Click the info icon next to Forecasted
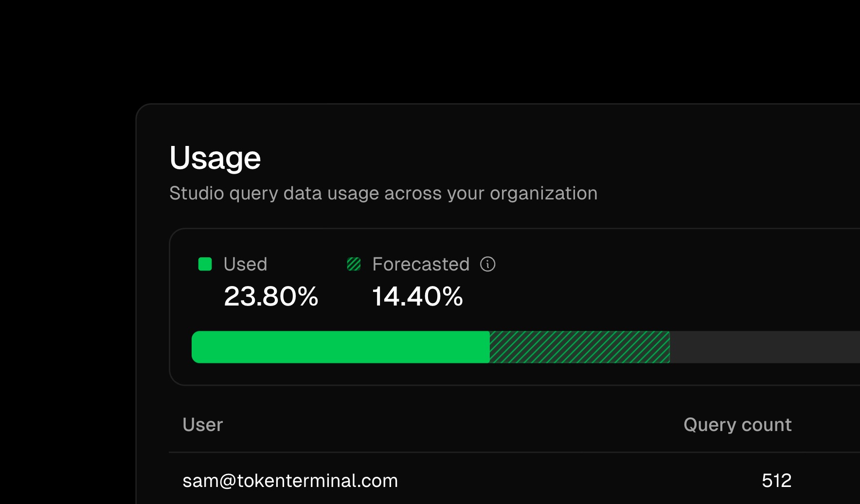This screenshot has width=860, height=504. pyautogui.click(x=487, y=264)
